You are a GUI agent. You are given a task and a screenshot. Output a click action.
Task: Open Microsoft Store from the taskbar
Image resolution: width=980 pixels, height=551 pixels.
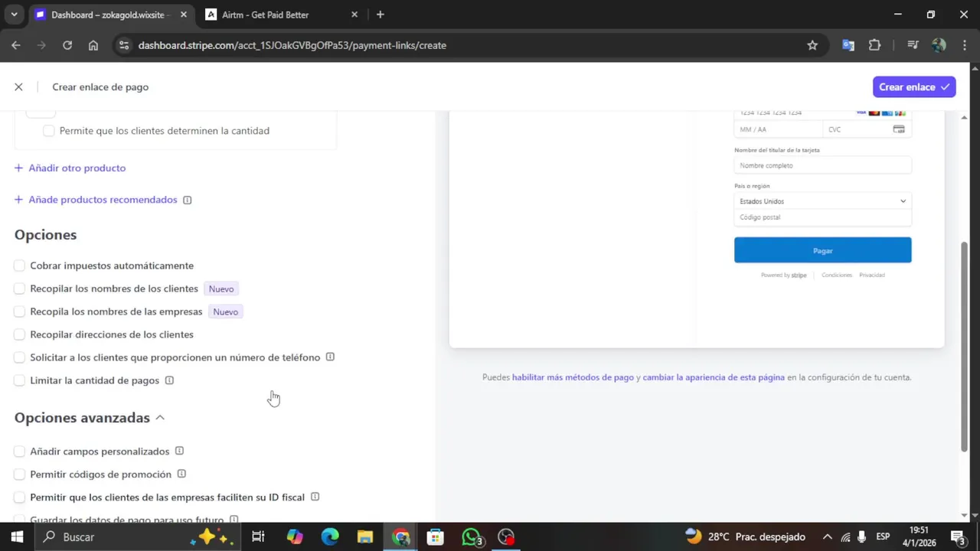(436, 537)
